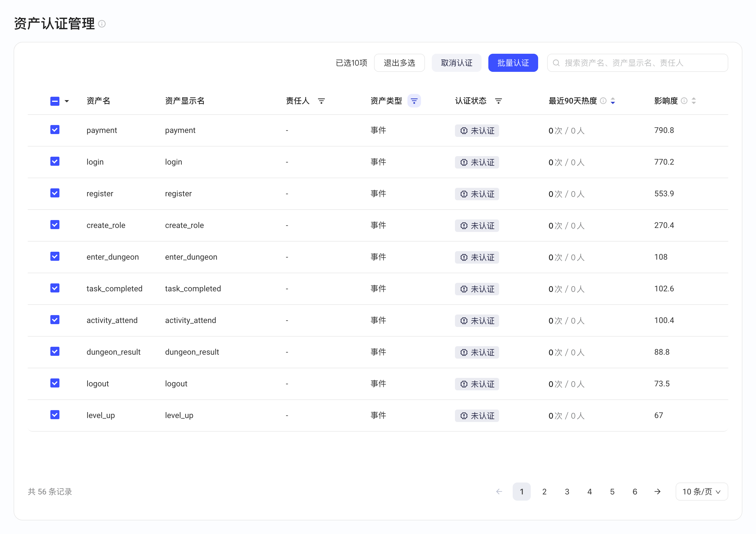The height and width of the screenshot is (534, 756).
Task: Uncheck the login row checkbox
Action: click(55, 161)
